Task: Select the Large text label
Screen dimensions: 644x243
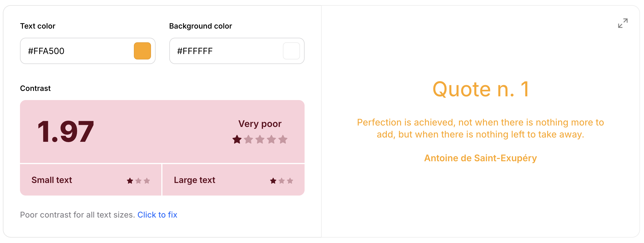Action: pos(194,180)
